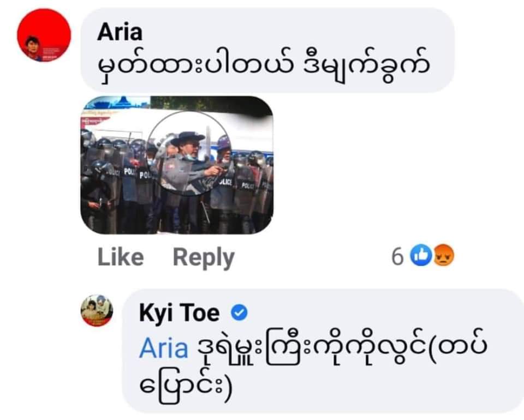Open Aria's red profile picture

[44, 35]
